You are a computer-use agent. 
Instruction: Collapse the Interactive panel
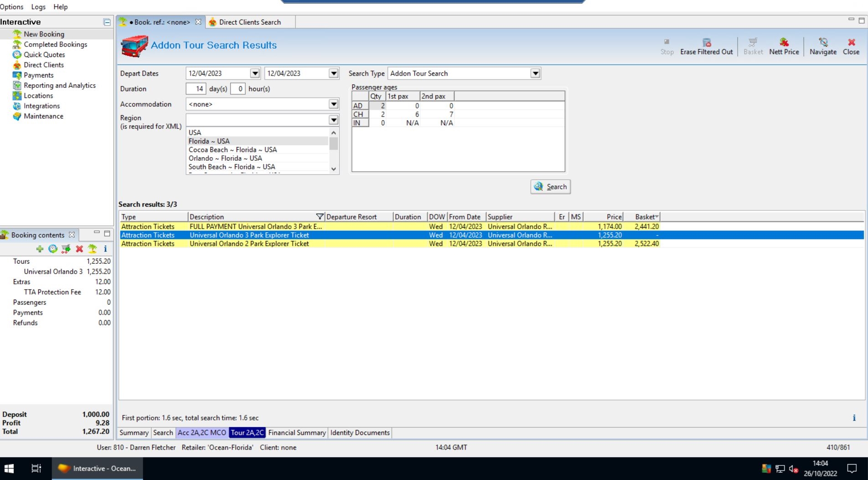coord(107,22)
